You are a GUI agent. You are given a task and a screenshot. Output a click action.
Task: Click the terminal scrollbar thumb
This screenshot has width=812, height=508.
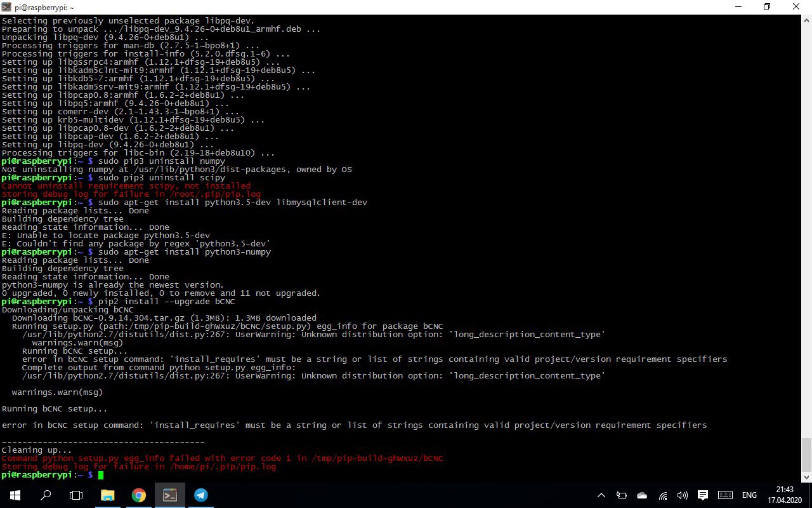click(x=806, y=454)
